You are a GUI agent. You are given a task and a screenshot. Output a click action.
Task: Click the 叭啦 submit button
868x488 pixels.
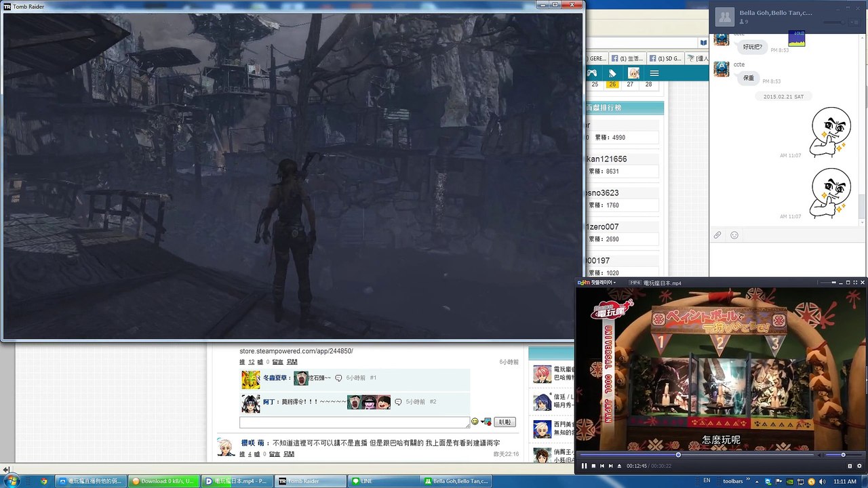click(x=505, y=422)
